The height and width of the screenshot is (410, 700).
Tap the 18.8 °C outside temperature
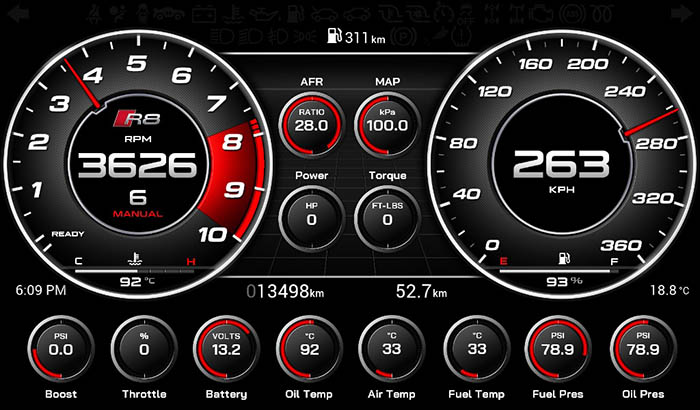pyautogui.click(x=669, y=290)
